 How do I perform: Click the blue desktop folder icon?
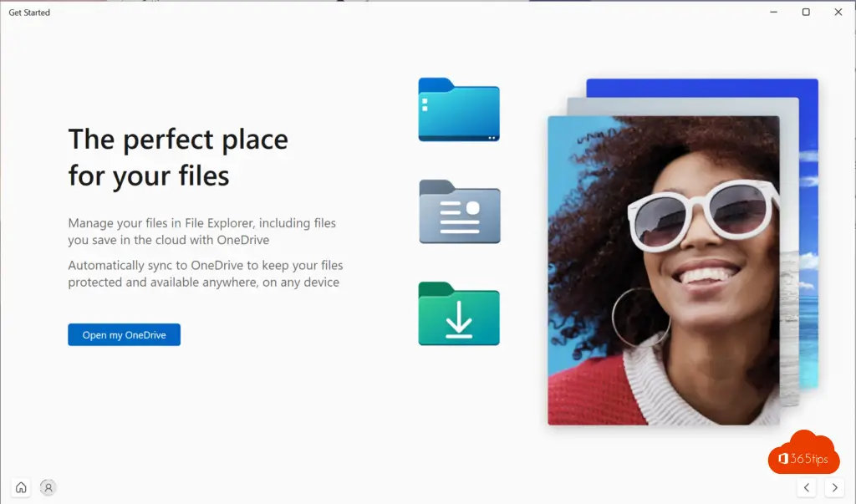tap(459, 110)
